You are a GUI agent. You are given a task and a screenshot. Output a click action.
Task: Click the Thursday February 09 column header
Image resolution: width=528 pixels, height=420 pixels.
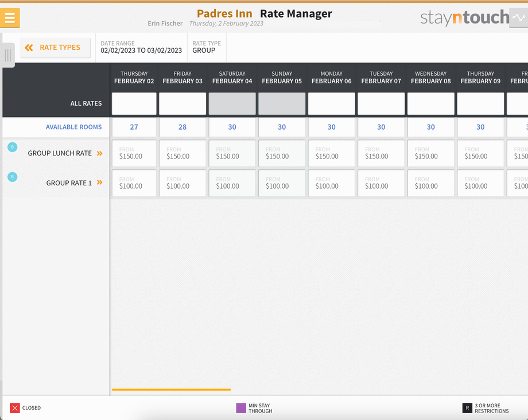pyautogui.click(x=480, y=77)
